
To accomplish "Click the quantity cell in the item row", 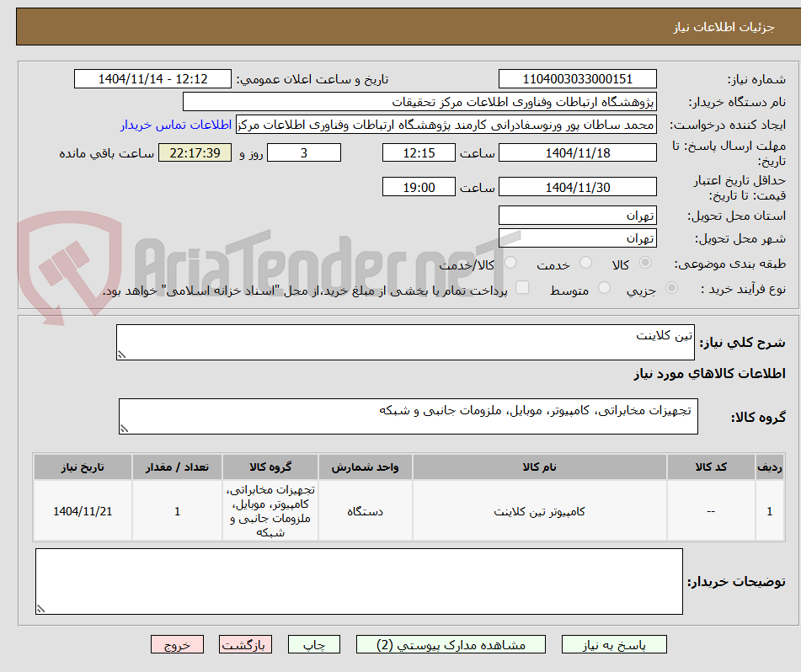I will click(177, 511).
